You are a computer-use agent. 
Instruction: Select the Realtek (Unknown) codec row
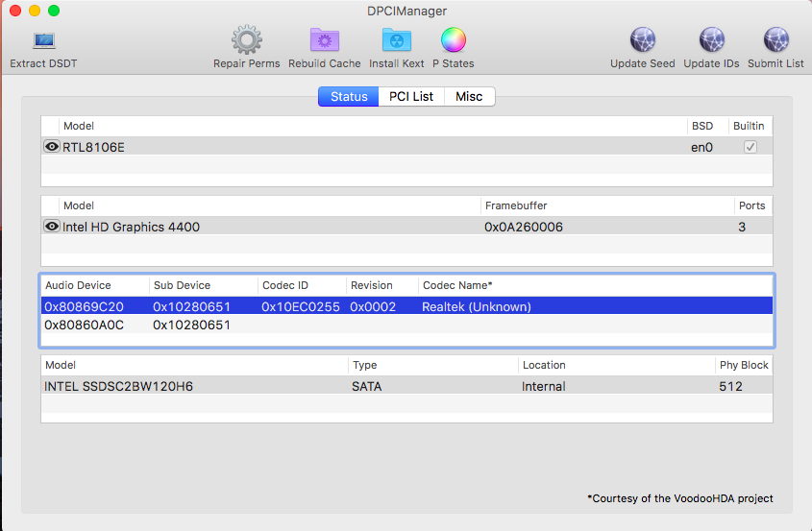tap(476, 307)
